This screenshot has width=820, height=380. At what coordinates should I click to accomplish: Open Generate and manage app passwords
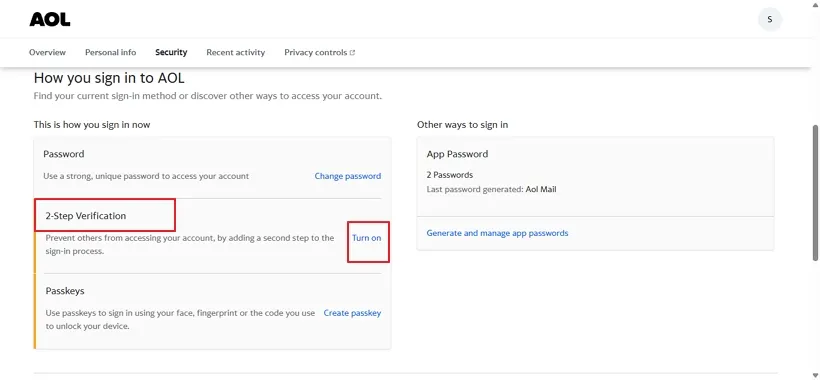point(497,233)
